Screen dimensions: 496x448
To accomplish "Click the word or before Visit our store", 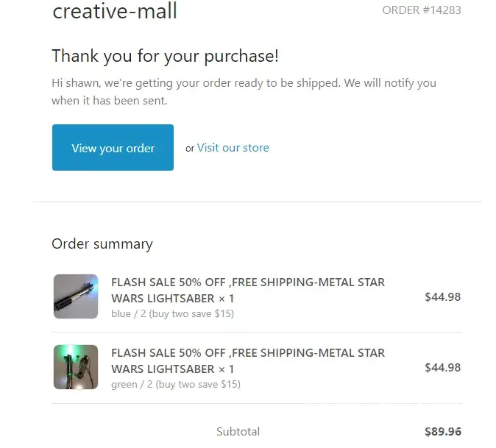I will pyautogui.click(x=190, y=149).
